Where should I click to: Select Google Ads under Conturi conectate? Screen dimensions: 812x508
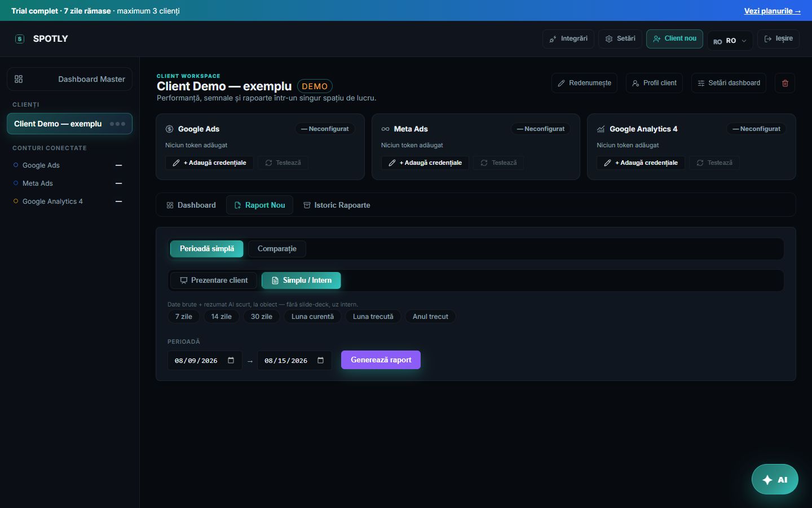coord(68,165)
